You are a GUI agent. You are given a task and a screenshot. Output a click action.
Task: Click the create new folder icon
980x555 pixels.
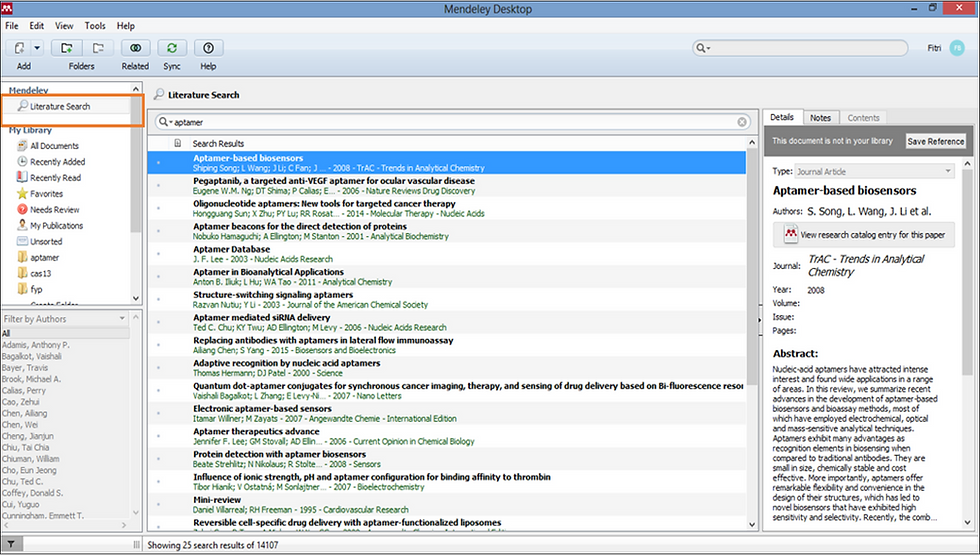coord(66,48)
